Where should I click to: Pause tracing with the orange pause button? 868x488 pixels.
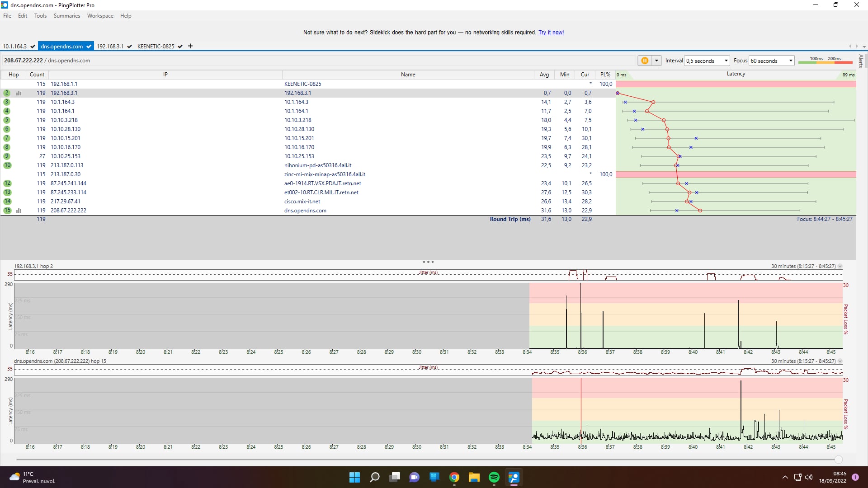point(645,61)
